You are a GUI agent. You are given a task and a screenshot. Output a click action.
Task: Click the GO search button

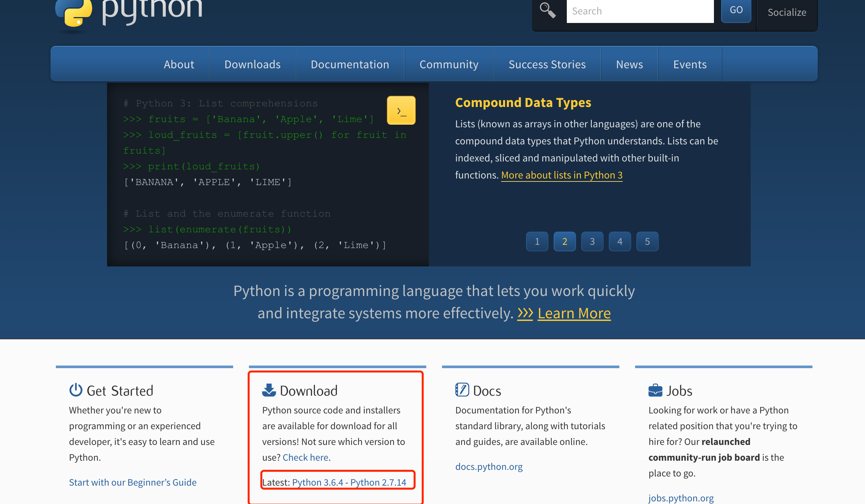point(736,10)
